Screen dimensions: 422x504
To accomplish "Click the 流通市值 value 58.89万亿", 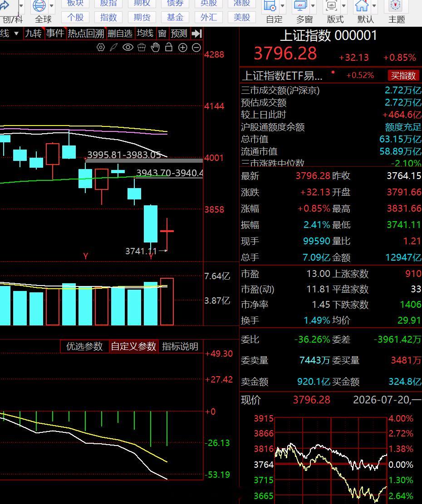I will pyautogui.click(x=400, y=151).
